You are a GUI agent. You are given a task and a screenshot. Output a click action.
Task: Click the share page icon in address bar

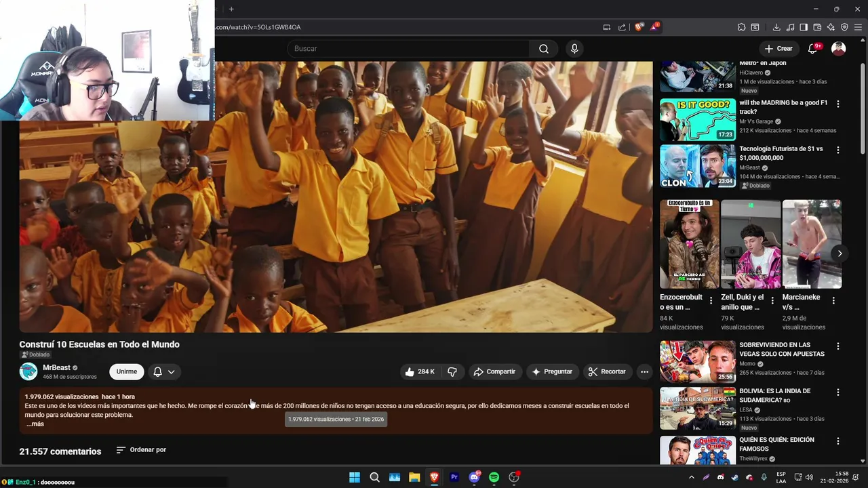point(622,27)
